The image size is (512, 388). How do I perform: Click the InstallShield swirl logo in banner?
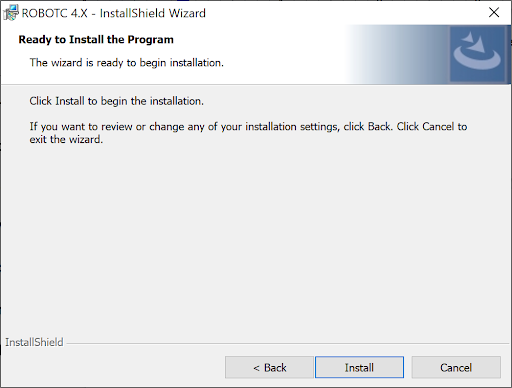click(x=477, y=54)
